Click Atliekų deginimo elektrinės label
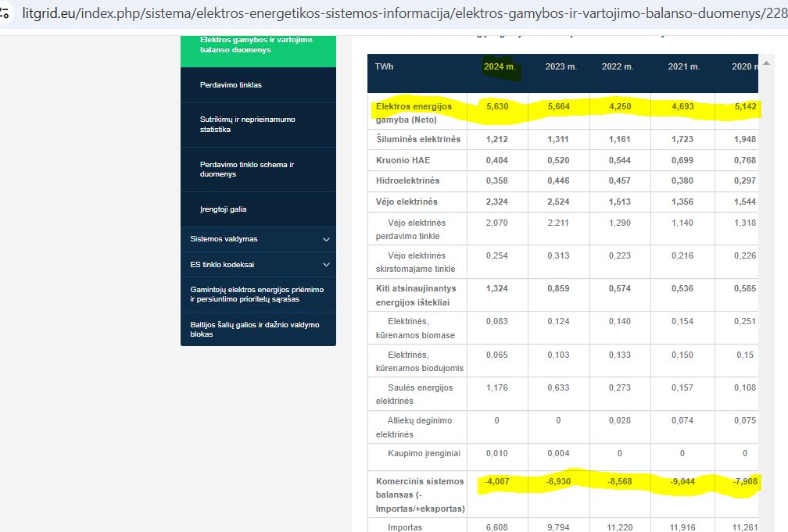 pyautogui.click(x=414, y=427)
